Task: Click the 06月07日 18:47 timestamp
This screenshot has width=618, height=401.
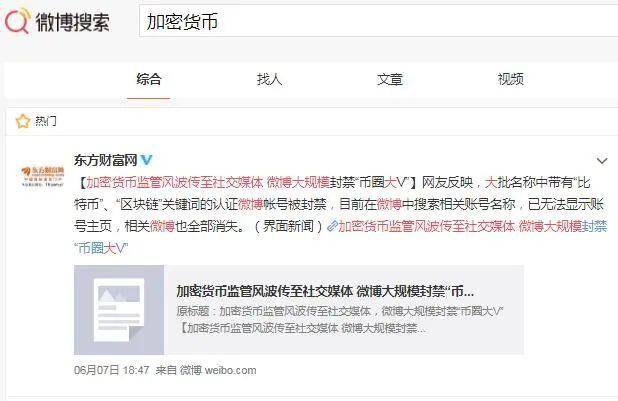Action: click(110, 370)
